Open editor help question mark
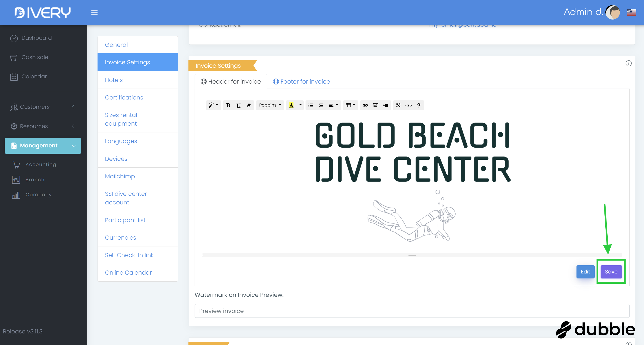This screenshot has width=644, height=345. click(x=418, y=105)
